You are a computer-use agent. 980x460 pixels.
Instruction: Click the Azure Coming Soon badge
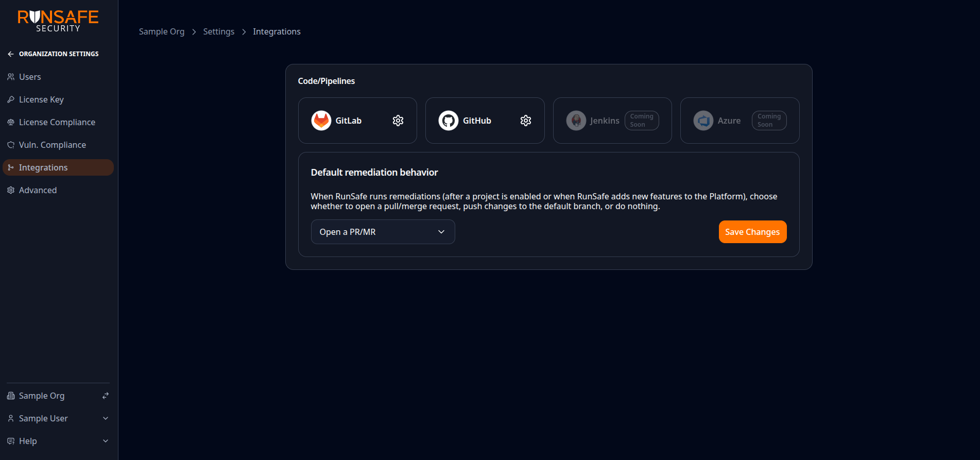[x=769, y=121]
